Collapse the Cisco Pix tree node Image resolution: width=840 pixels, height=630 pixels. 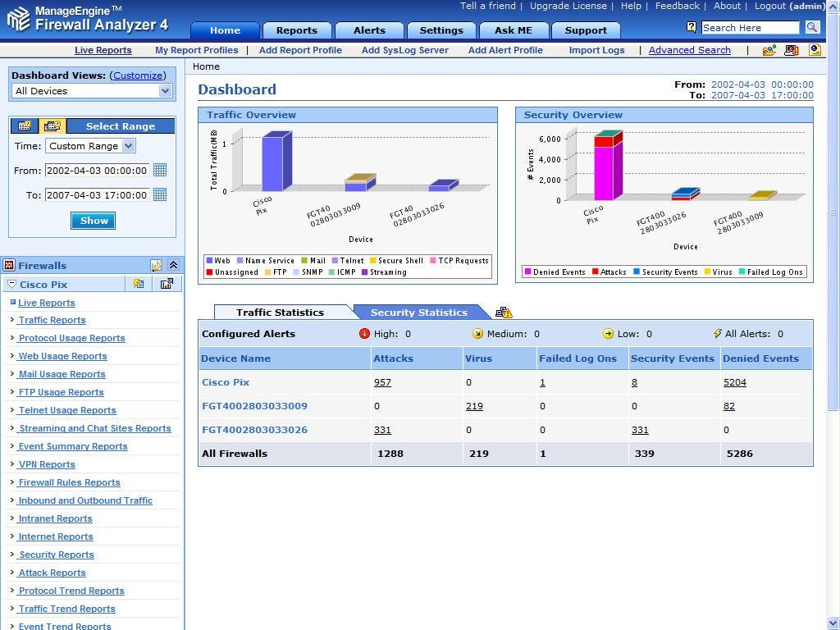pos(12,284)
